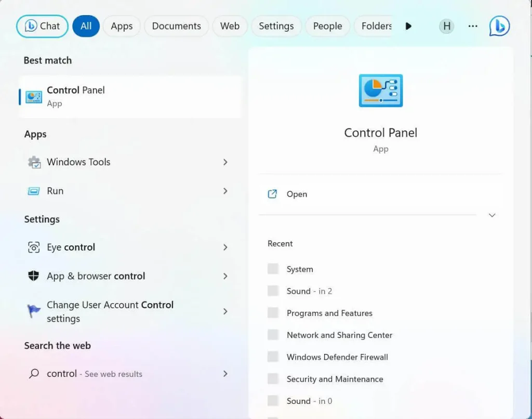Screen dimensions: 532x419
Task: Open the three-dot more options menu
Action: click(473, 26)
